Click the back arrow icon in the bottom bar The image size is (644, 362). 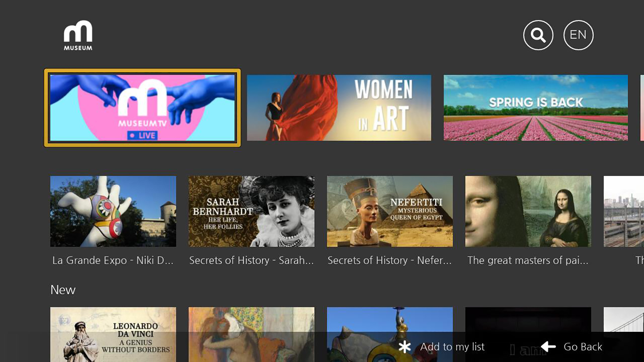coord(548,347)
